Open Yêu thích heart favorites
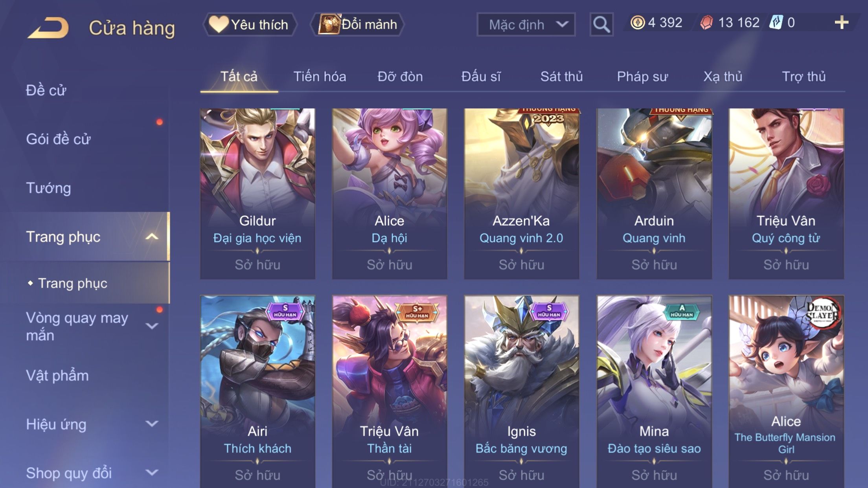The width and height of the screenshot is (868, 488). (x=249, y=24)
